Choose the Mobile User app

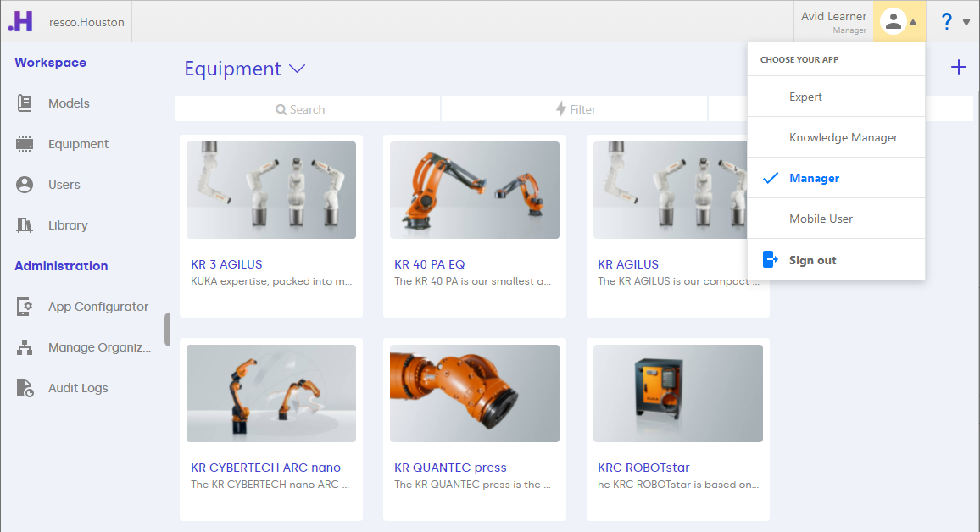click(821, 219)
